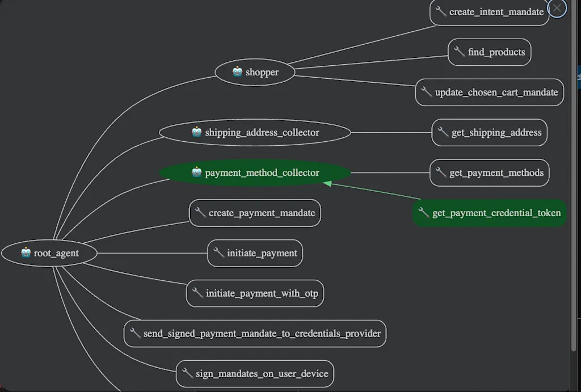Click the robot icon on root_agent node
This screenshot has width=581, height=392.
tap(26, 252)
